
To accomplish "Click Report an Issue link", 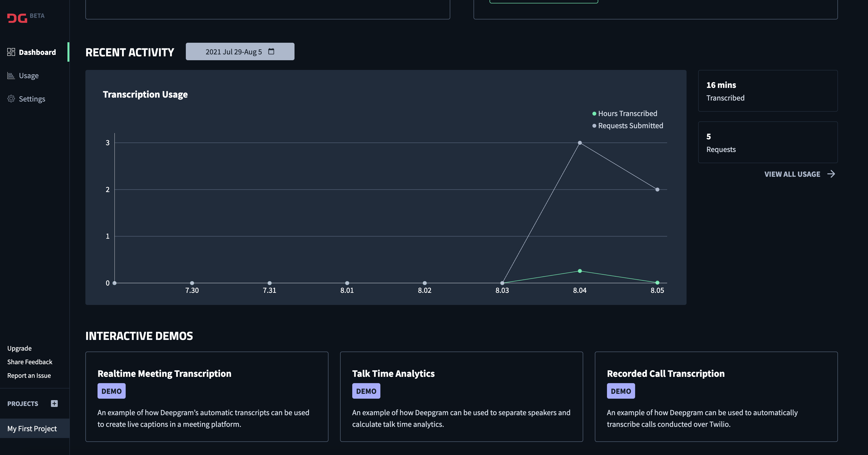I will [29, 375].
